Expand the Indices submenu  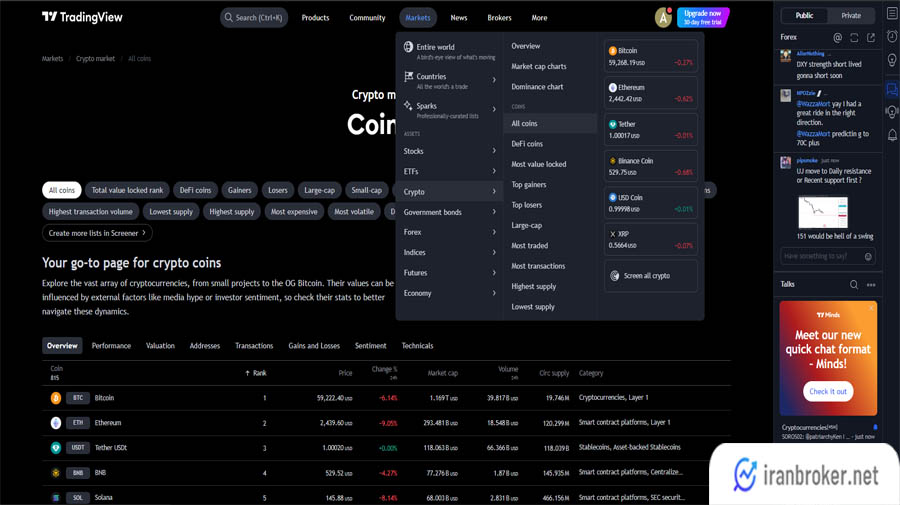(494, 252)
